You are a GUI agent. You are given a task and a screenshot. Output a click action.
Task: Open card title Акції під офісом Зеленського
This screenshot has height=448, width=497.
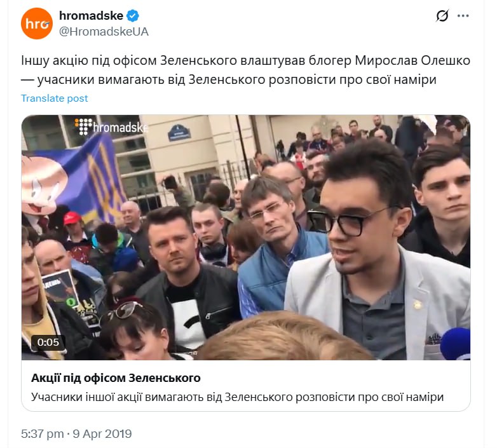pyautogui.click(x=116, y=377)
